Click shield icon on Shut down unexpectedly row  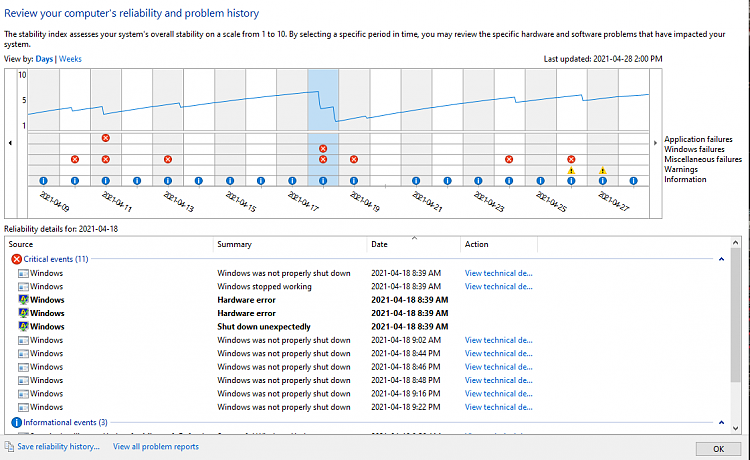coord(23,327)
